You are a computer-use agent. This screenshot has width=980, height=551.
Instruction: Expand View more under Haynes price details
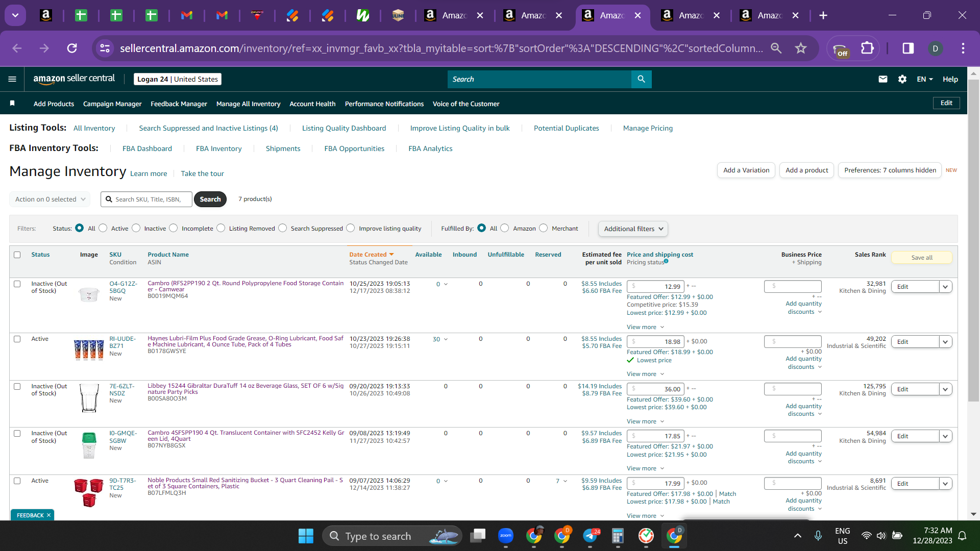point(645,374)
